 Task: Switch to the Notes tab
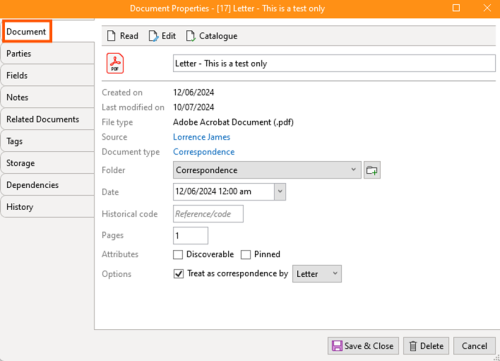[x=47, y=97]
